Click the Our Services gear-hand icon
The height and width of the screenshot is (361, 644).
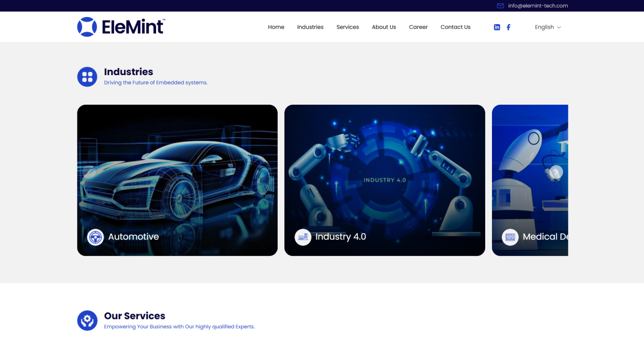tap(87, 321)
